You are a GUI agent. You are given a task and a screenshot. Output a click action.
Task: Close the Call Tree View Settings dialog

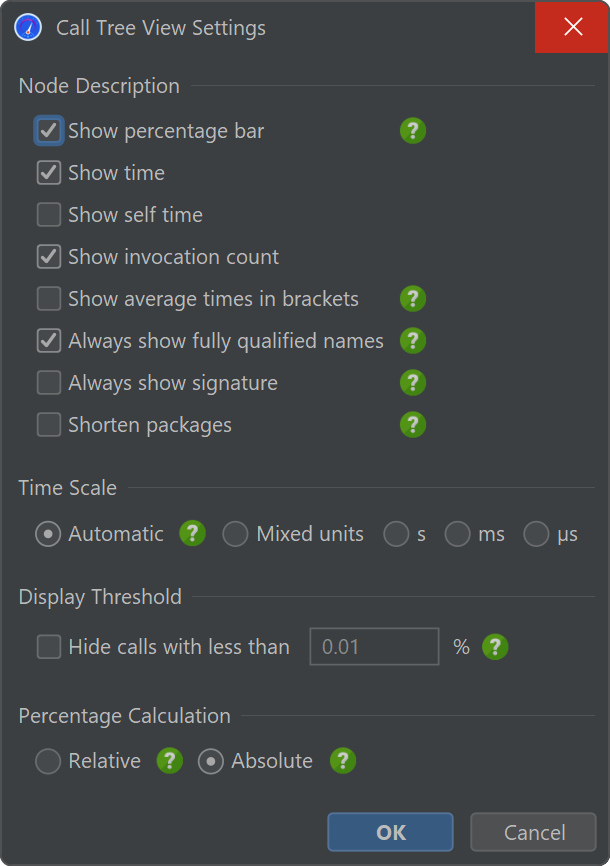click(572, 27)
